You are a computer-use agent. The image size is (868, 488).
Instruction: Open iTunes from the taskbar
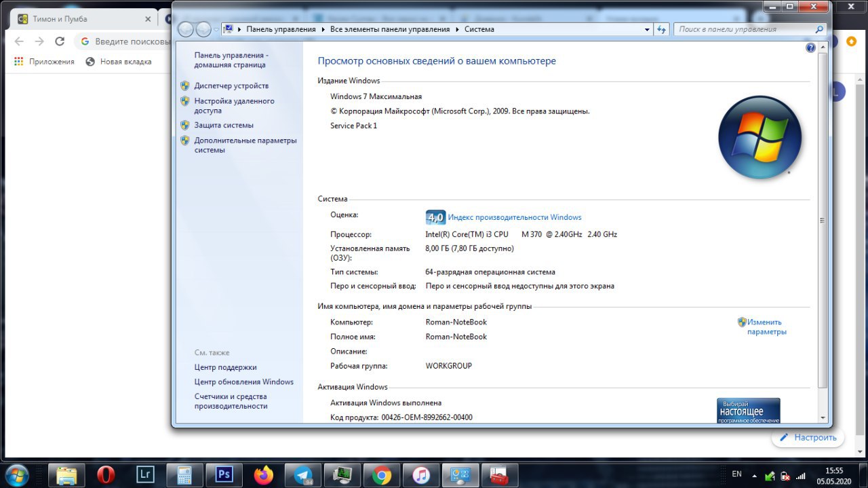tap(421, 474)
